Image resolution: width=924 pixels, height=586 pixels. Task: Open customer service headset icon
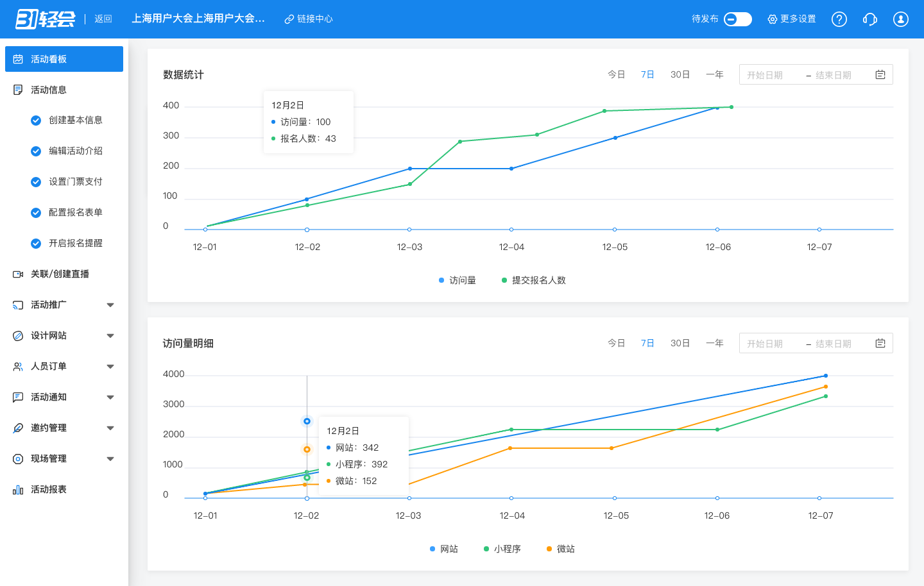(x=869, y=19)
